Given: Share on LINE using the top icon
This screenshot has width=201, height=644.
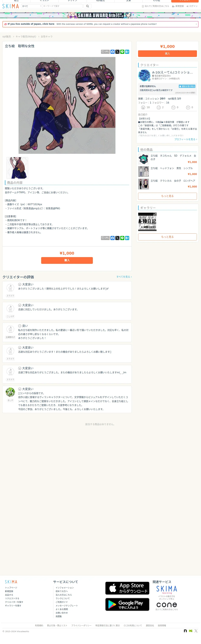Looking at the screenshot, I should [122, 52].
